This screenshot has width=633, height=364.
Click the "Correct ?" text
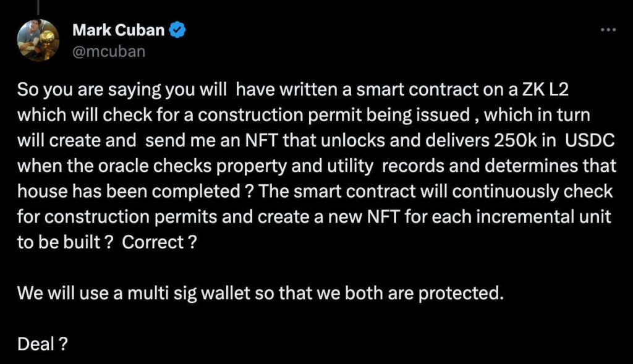coord(159,242)
